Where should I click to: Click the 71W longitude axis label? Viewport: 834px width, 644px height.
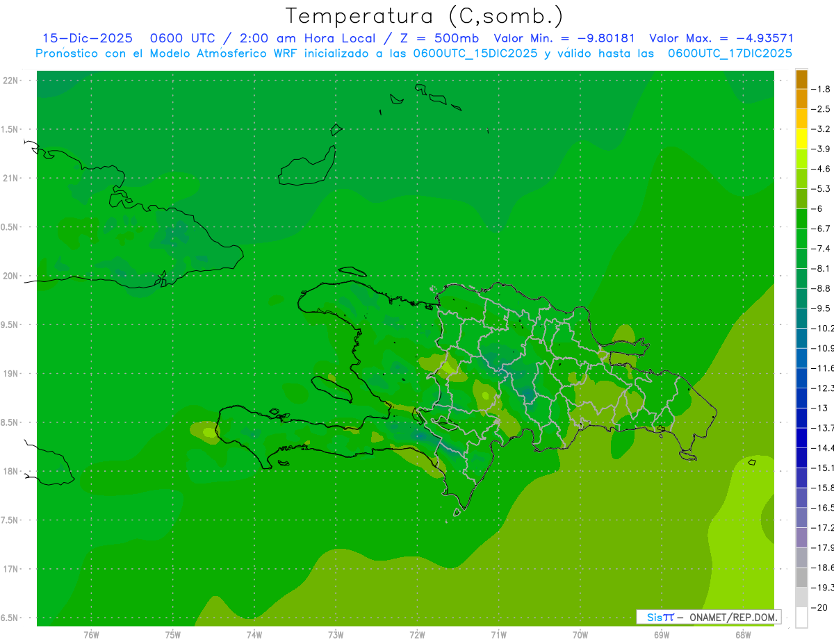click(498, 635)
